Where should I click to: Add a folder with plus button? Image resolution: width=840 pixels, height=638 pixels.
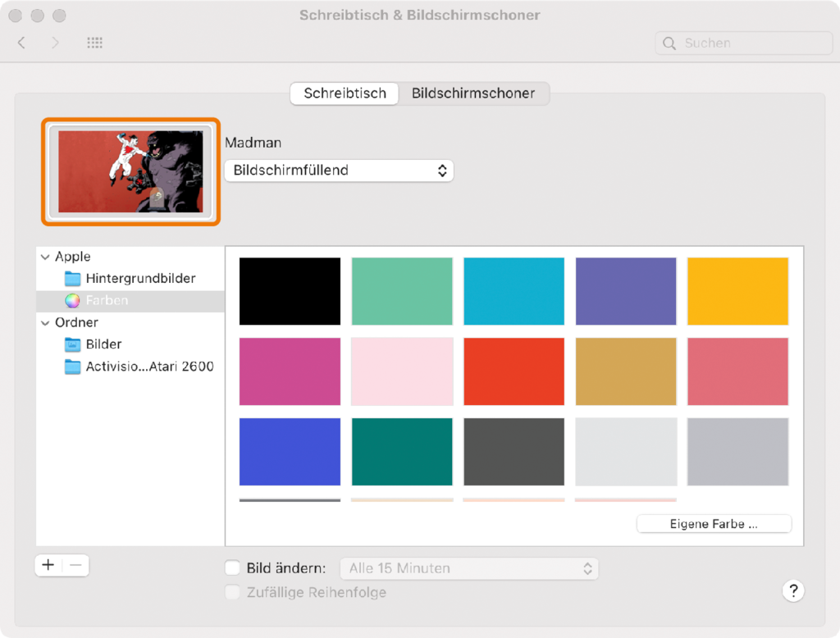[48, 565]
